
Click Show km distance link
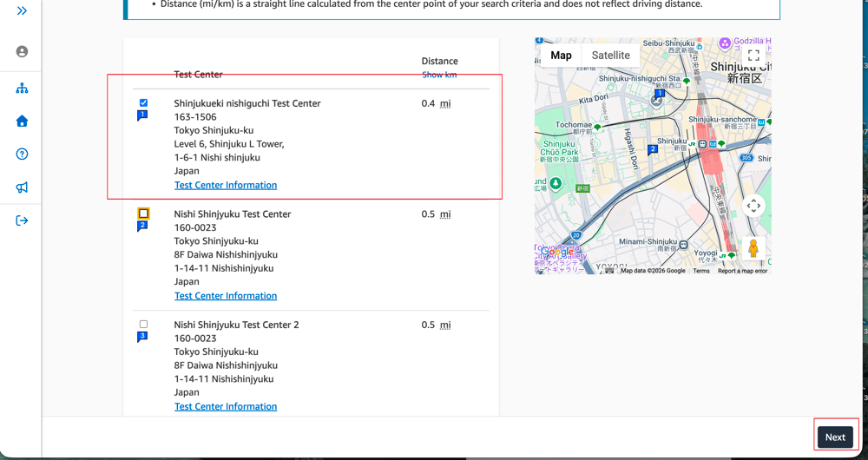click(x=439, y=75)
